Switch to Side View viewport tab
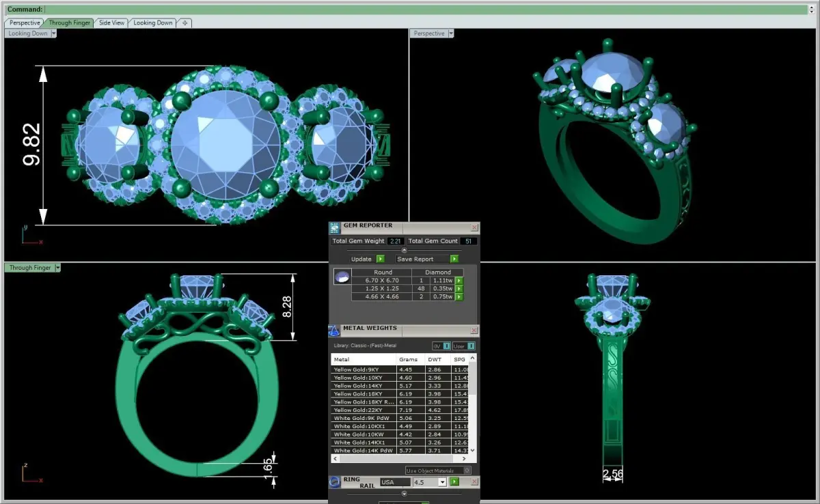The image size is (820, 504). 111,23
